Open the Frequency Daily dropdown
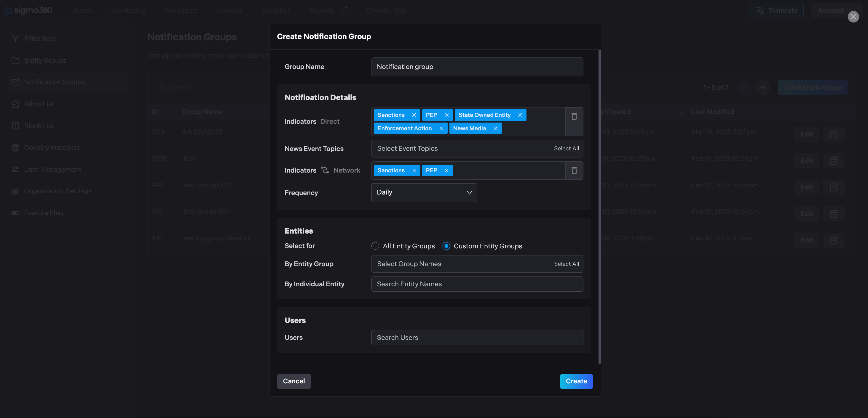Image resolution: width=868 pixels, height=418 pixels. 424,192
